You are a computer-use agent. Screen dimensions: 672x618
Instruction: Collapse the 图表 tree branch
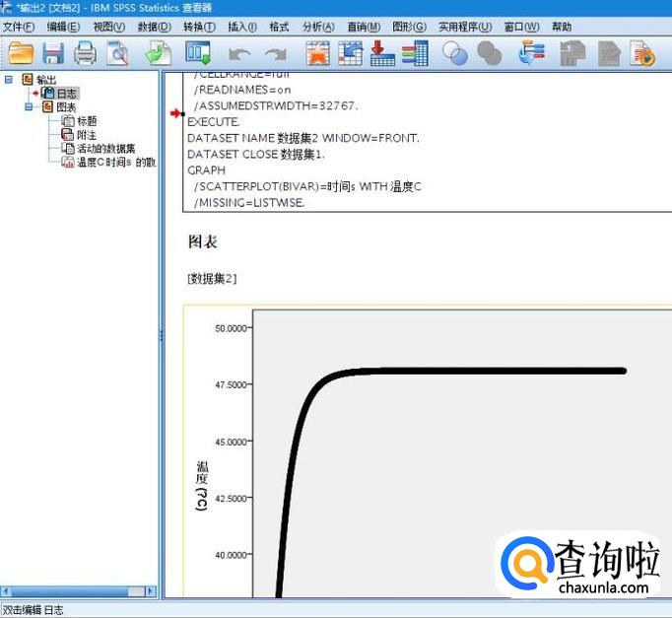29,106
